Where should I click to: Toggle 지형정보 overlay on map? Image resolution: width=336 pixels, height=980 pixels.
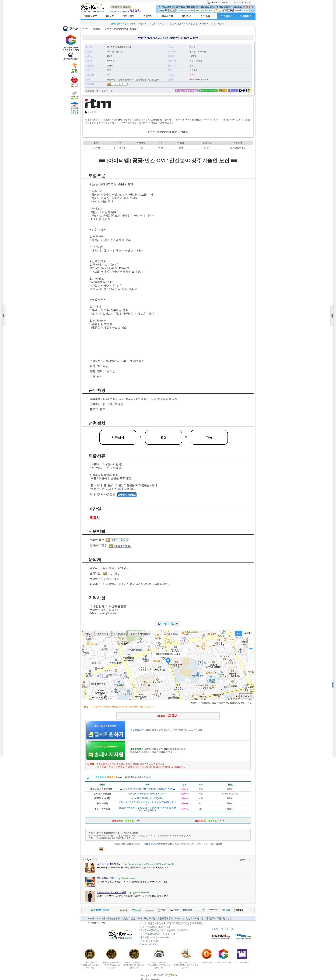[x=133, y=634]
